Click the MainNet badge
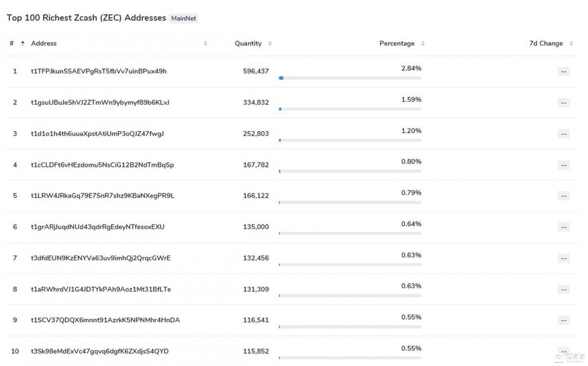The height and width of the screenshot is (366, 588). pos(184,18)
